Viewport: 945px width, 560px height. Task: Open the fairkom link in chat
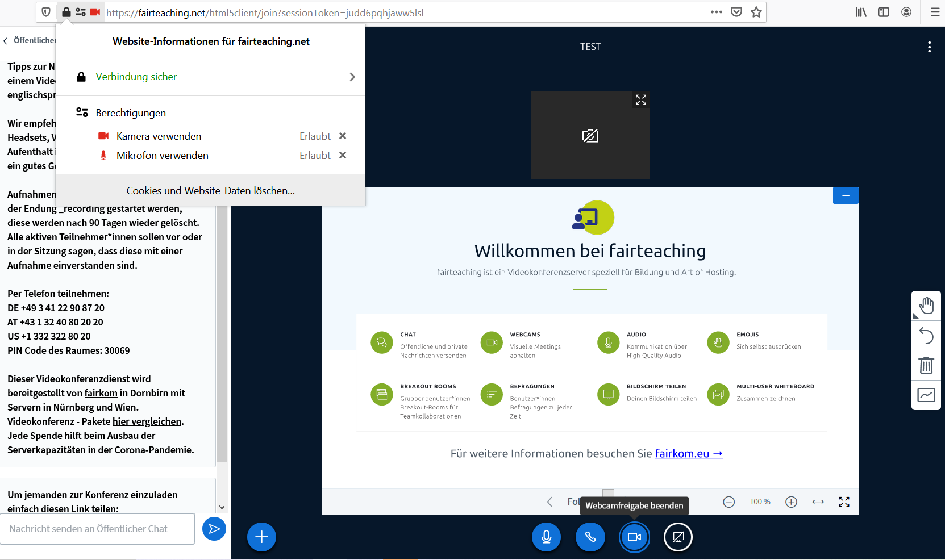point(101,393)
